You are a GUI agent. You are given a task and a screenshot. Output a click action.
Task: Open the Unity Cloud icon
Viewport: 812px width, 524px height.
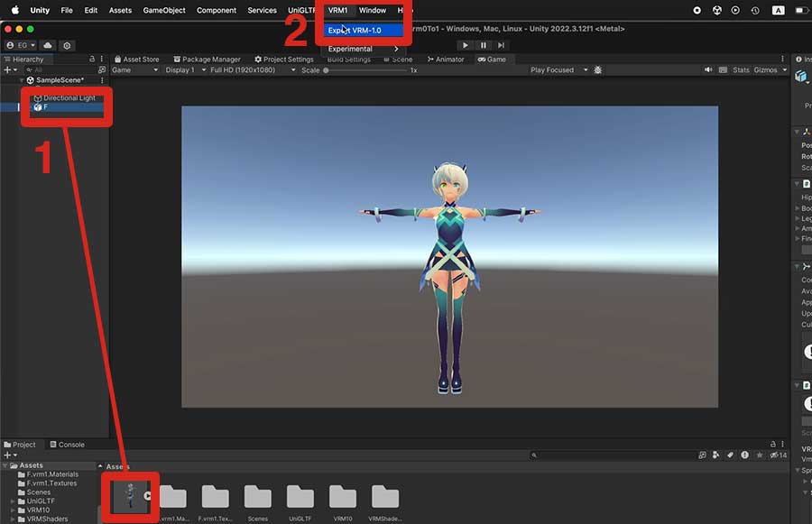click(48, 46)
